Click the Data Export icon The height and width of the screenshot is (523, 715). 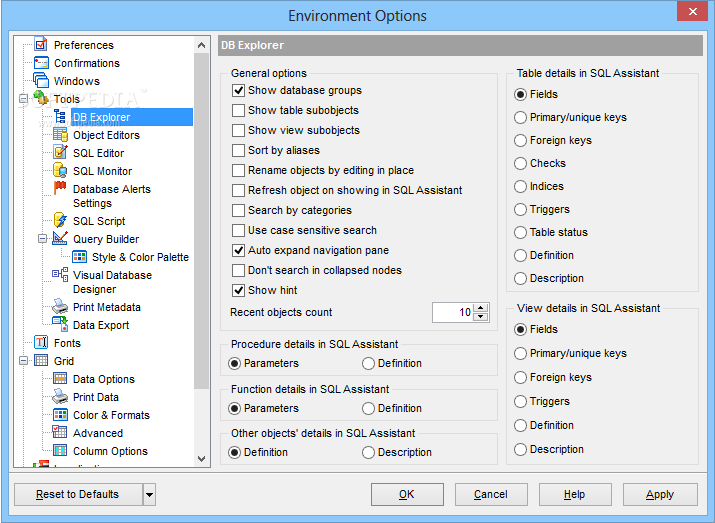click(x=60, y=325)
